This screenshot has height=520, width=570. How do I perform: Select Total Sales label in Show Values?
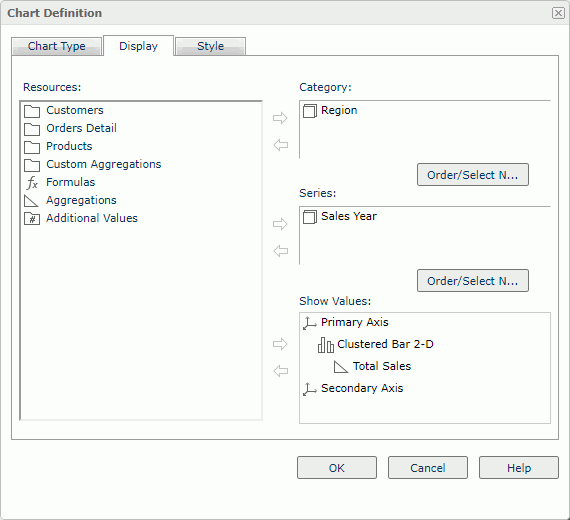coord(382,367)
